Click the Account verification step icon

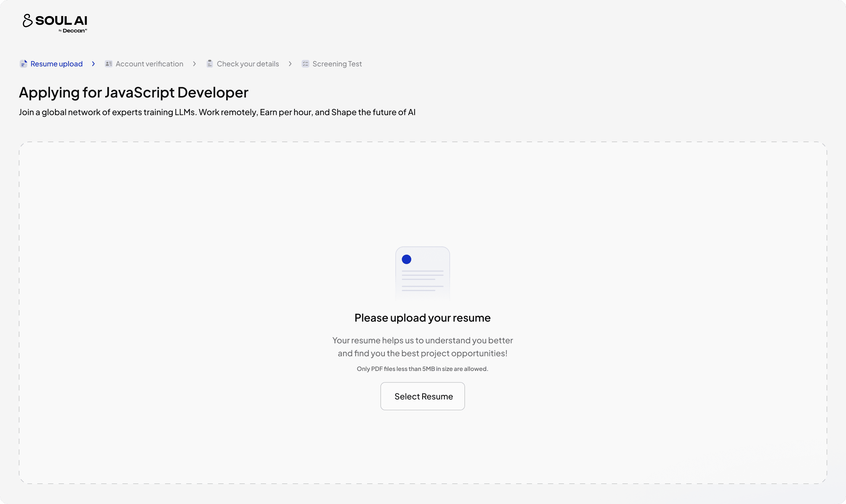pos(109,64)
